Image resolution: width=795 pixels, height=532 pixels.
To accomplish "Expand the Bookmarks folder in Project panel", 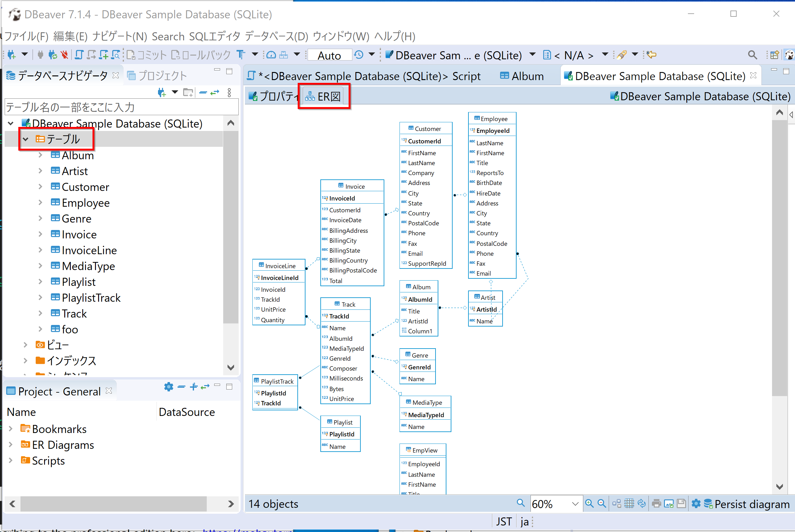I will (x=11, y=429).
